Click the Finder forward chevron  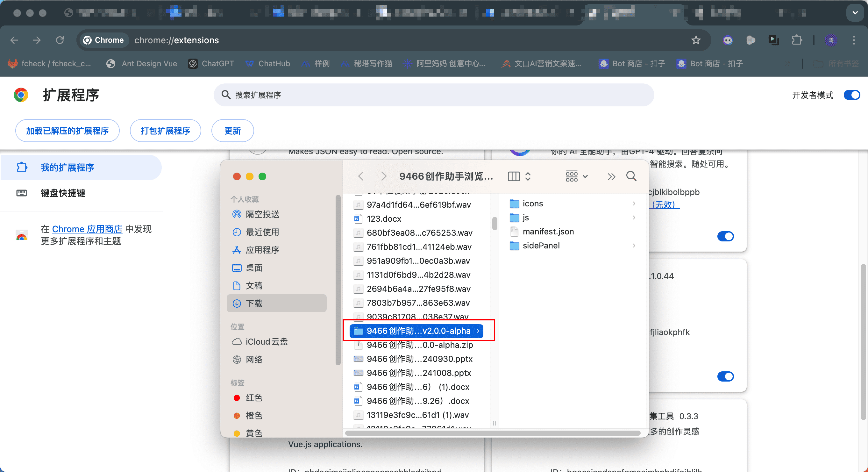coord(383,176)
